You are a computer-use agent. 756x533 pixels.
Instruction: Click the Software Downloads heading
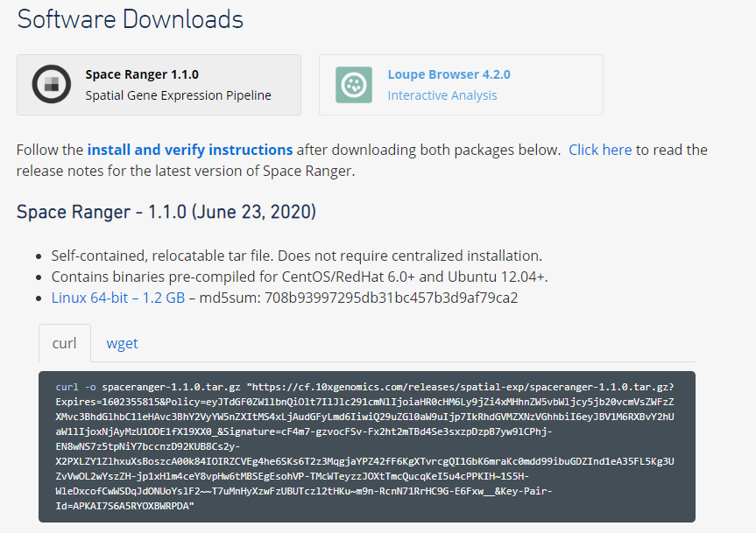(x=131, y=19)
